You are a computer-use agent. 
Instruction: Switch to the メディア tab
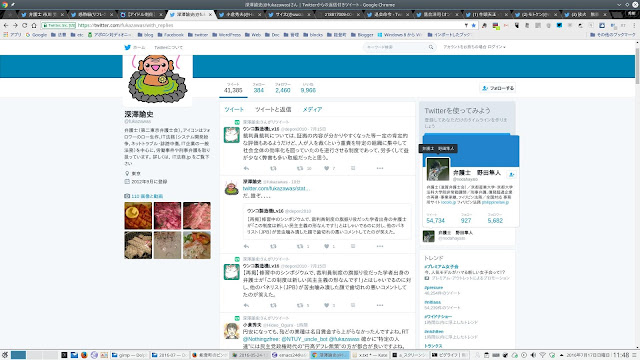(312, 109)
